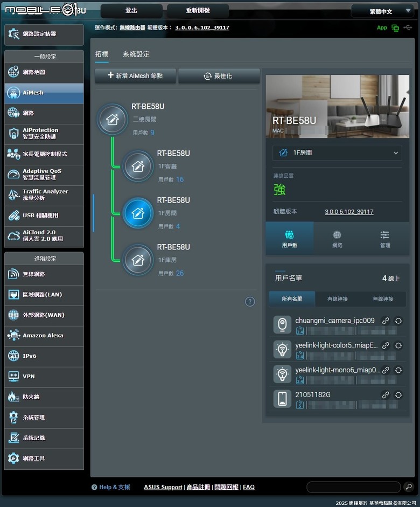Open 系統管理 administration
Image resolution: width=420 pixels, height=507 pixels.
point(44,418)
